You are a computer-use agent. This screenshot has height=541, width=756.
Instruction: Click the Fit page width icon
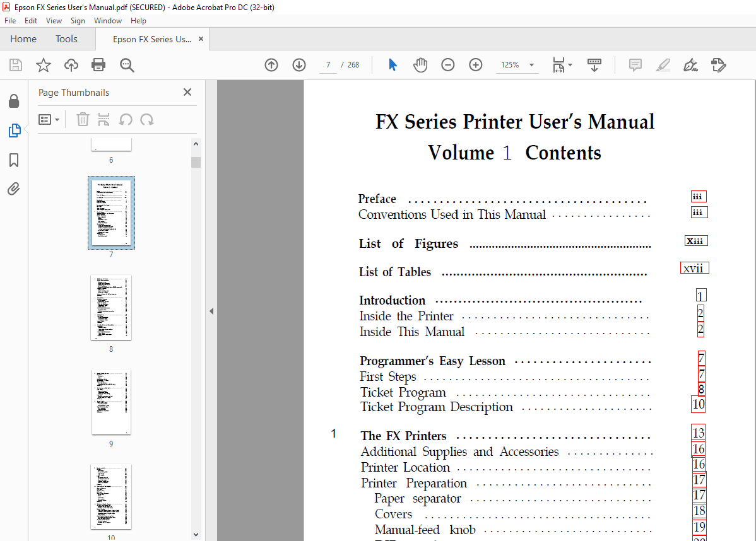[558, 65]
